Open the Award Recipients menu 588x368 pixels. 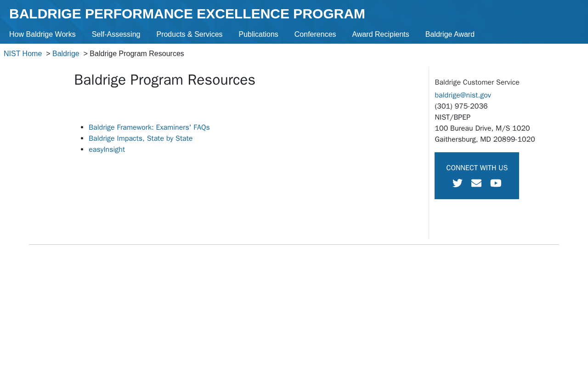tap(380, 34)
